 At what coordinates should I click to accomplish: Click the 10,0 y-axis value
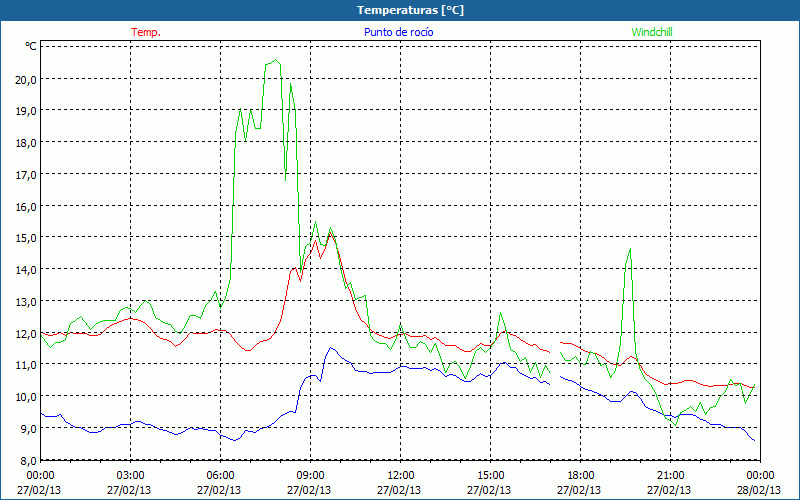pos(26,397)
